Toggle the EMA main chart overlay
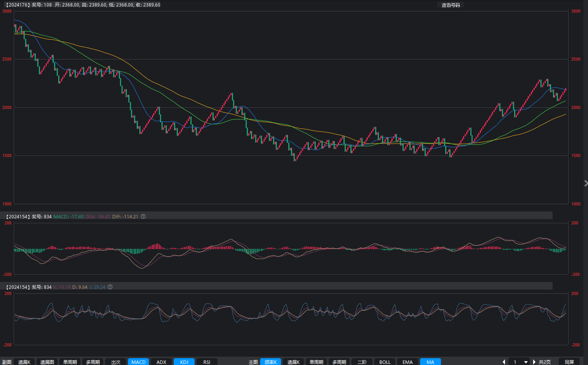This screenshot has height=365, width=588. pos(408,362)
